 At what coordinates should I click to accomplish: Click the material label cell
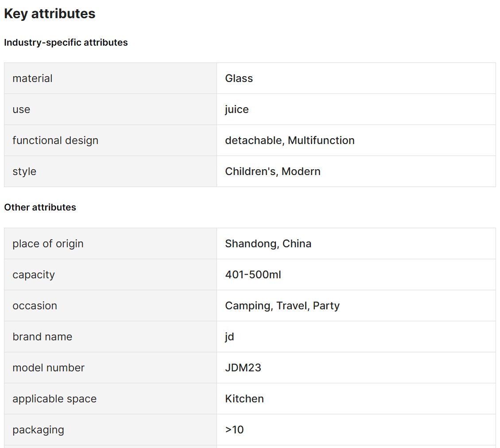click(110, 78)
